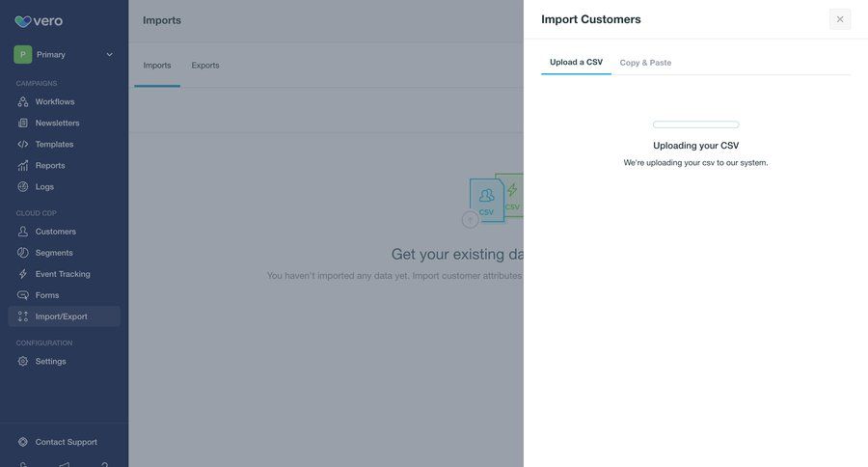Click the Vero logo
868x467 pixels.
pos(39,21)
